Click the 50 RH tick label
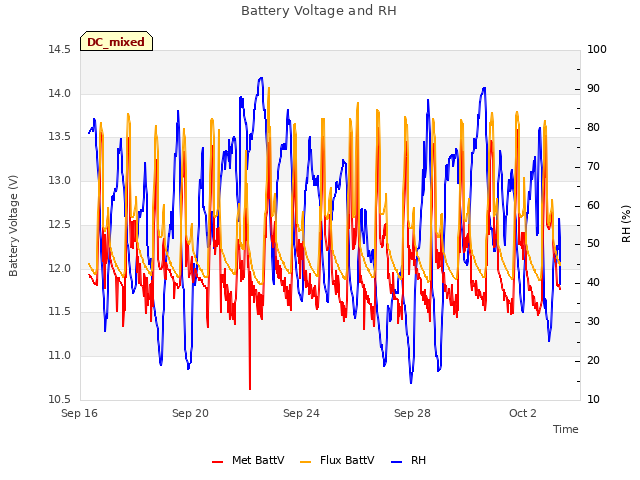The width and height of the screenshot is (640, 480). (593, 244)
